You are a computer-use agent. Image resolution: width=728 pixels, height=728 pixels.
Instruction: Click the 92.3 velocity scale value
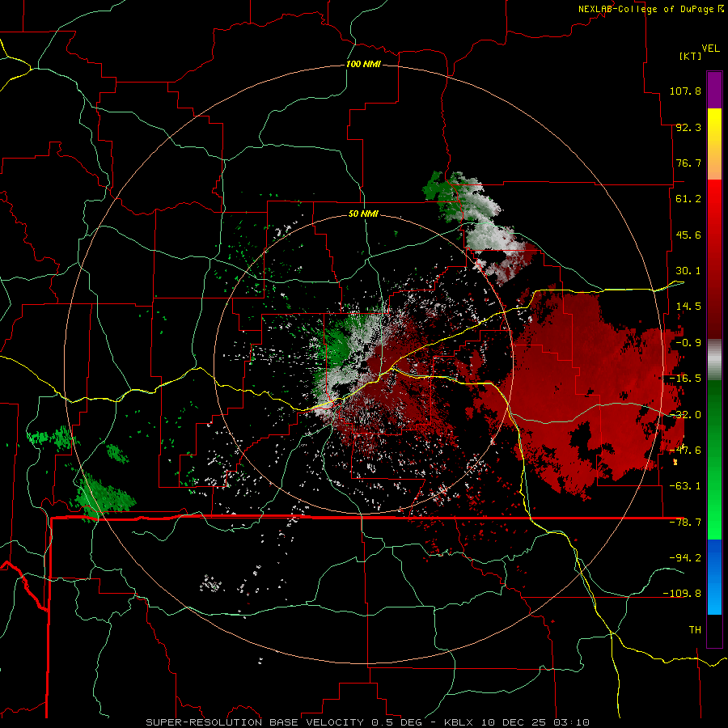[x=688, y=127]
